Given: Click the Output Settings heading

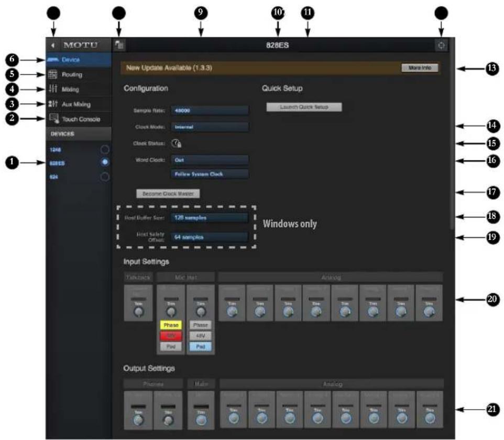Looking at the screenshot, I should pos(149,368).
